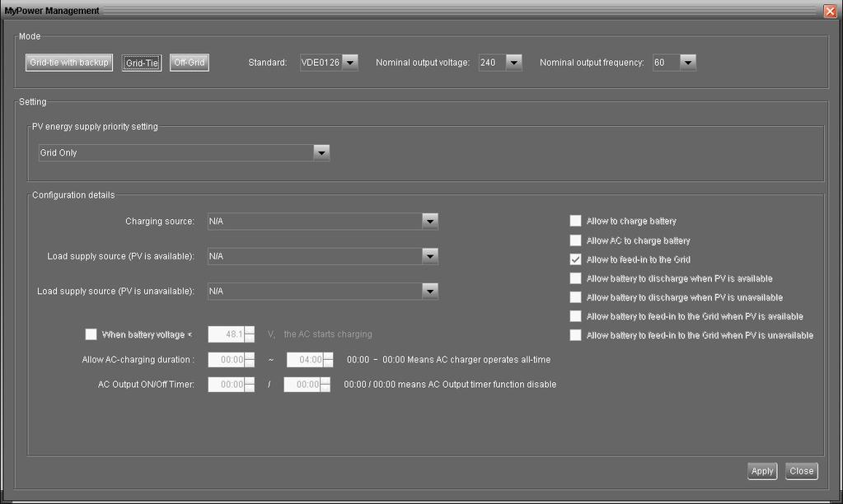
Task: Click AC-charging duration start time field
Action: (x=227, y=359)
